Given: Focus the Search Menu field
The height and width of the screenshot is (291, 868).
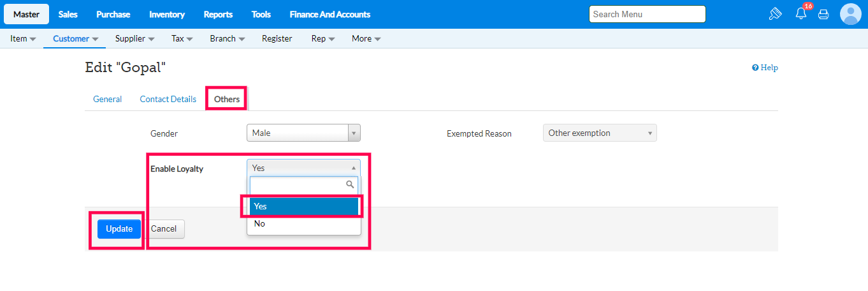Looking at the screenshot, I should pos(647,14).
